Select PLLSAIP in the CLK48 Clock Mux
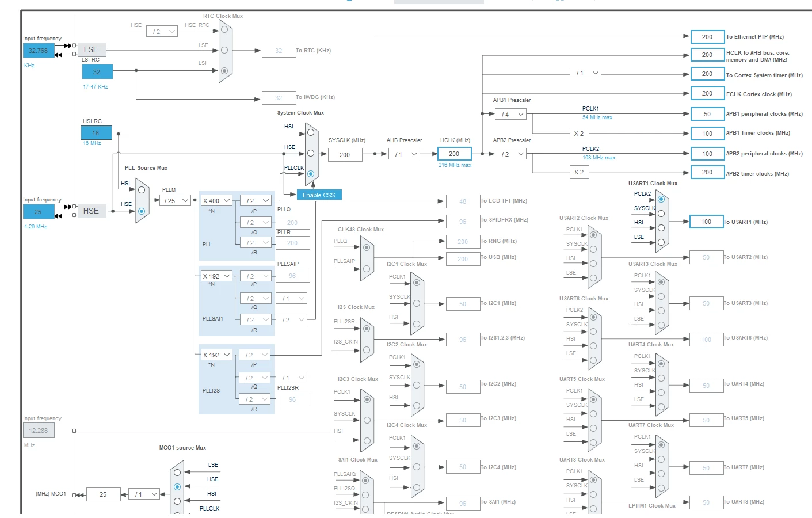 367,268
